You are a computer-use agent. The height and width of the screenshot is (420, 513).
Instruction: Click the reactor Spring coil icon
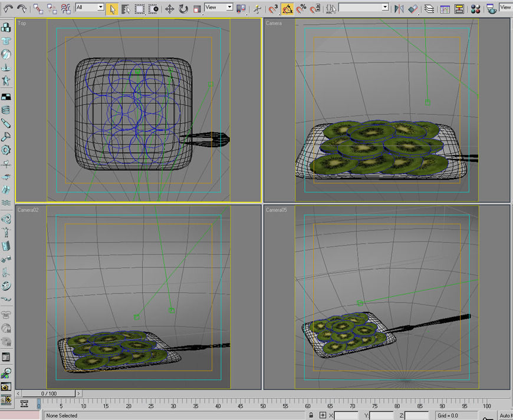[x=6, y=110]
